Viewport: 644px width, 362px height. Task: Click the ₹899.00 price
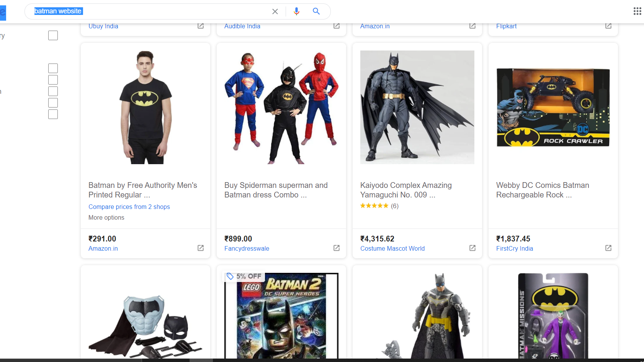coord(238,239)
